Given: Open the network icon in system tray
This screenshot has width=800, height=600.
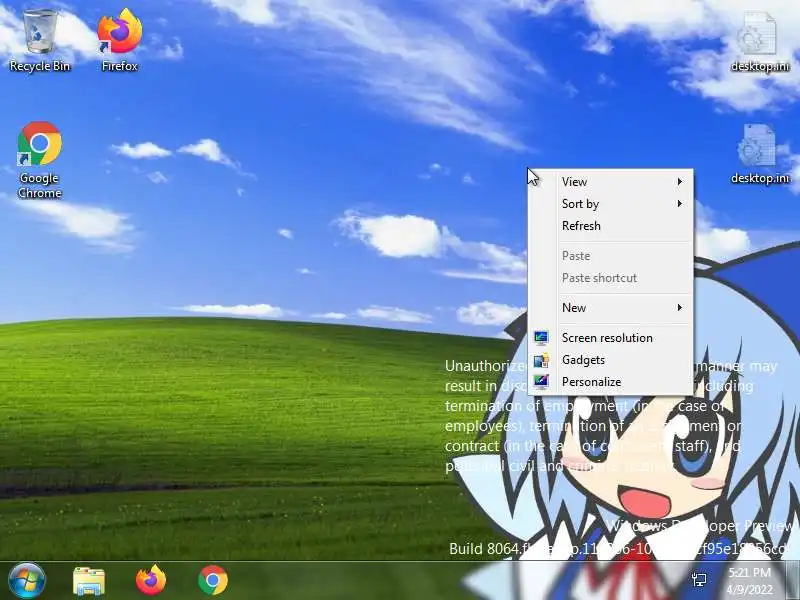Looking at the screenshot, I should click(699, 579).
